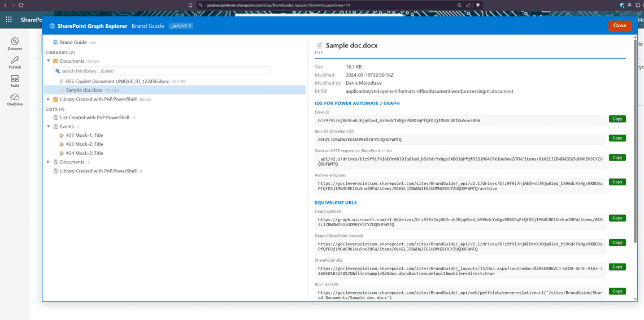Expand the Documents list node
This screenshot has height=320, width=644.
49,162
